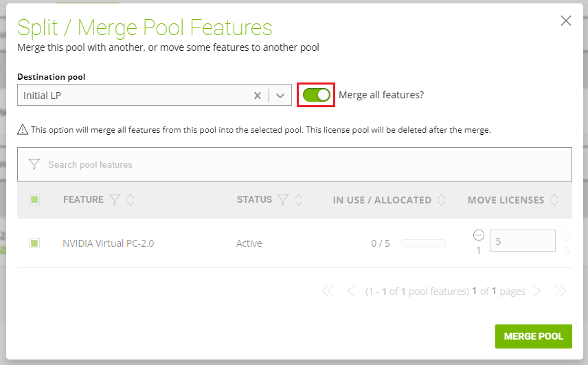Clear the Initial LP destination pool selection

click(x=258, y=96)
